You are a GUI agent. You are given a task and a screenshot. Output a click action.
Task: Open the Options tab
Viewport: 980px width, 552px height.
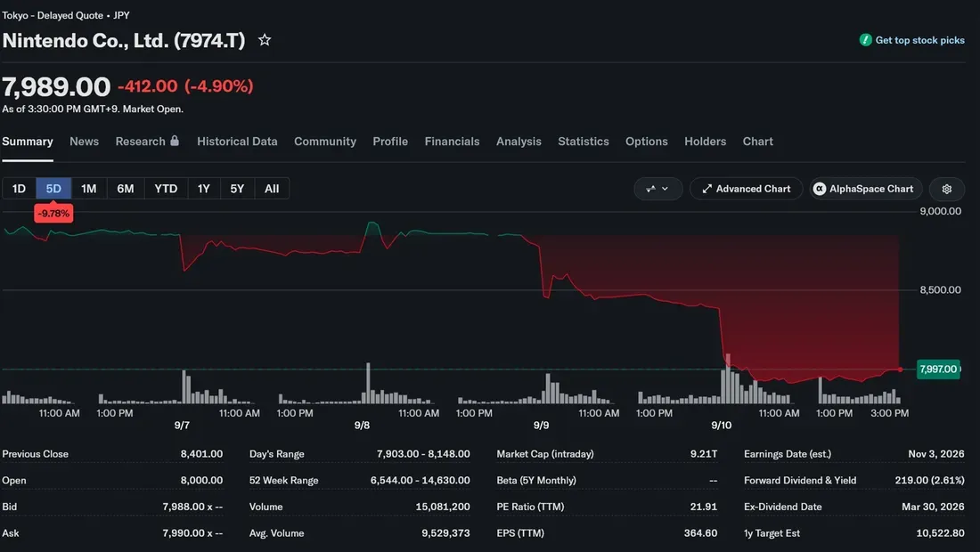(646, 142)
